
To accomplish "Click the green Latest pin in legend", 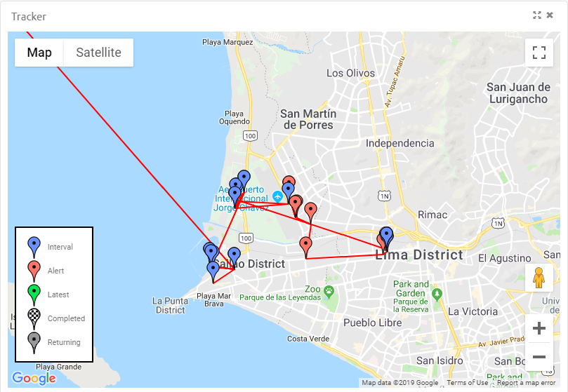I will [34, 294].
